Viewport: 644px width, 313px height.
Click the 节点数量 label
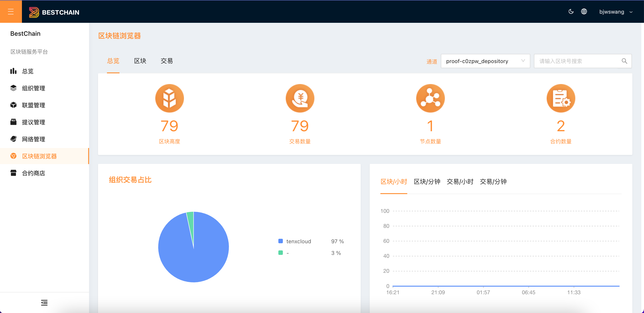coord(430,141)
